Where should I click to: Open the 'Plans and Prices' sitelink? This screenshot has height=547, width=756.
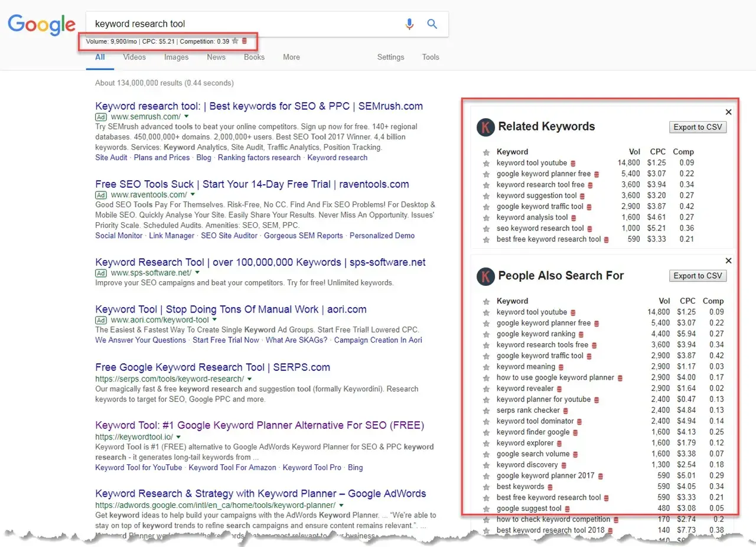point(162,158)
